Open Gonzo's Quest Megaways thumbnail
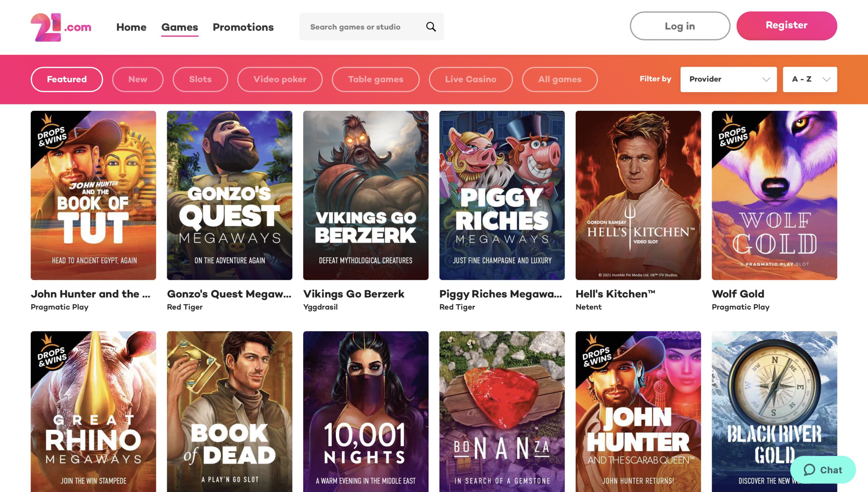868x492 pixels. pyautogui.click(x=230, y=195)
